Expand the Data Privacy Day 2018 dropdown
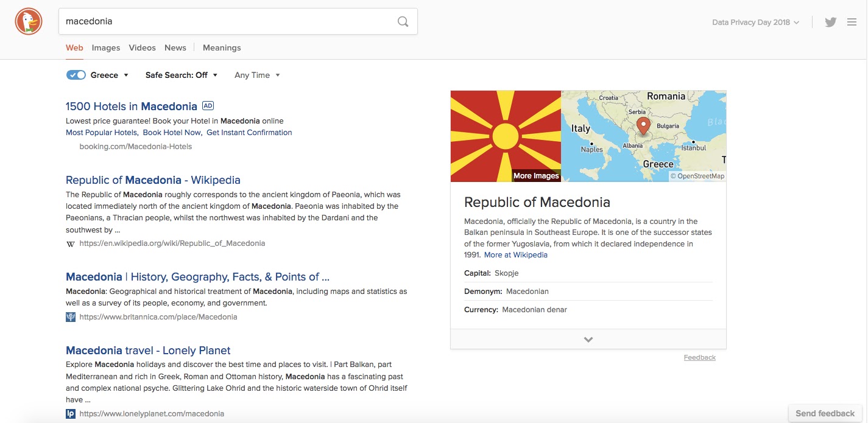 [755, 23]
